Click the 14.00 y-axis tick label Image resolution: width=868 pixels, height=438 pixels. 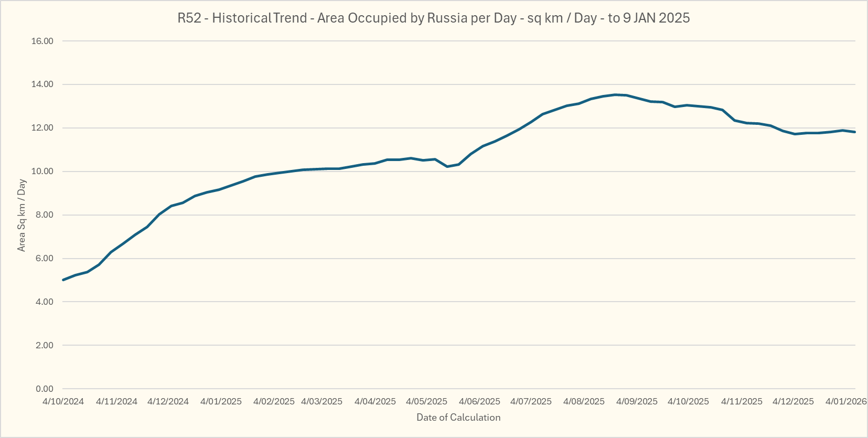(x=42, y=84)
